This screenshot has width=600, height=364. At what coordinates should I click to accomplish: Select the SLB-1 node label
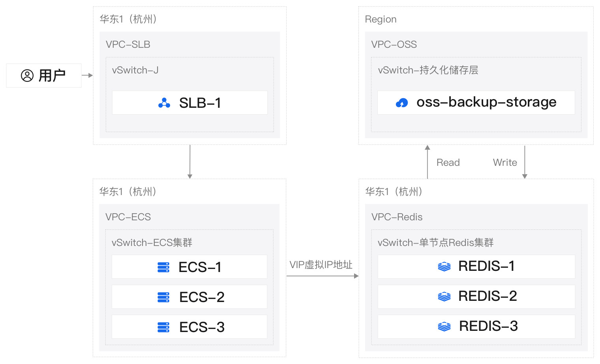coord(200,103)
